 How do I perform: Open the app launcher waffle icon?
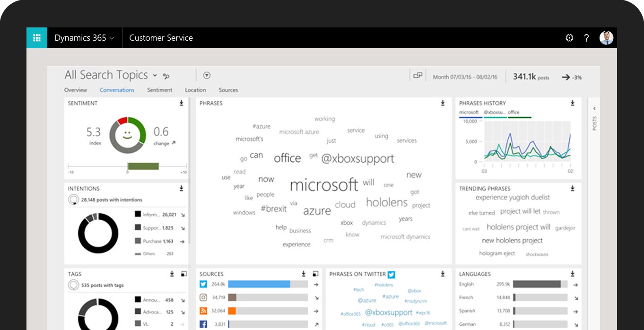(37, 38)
